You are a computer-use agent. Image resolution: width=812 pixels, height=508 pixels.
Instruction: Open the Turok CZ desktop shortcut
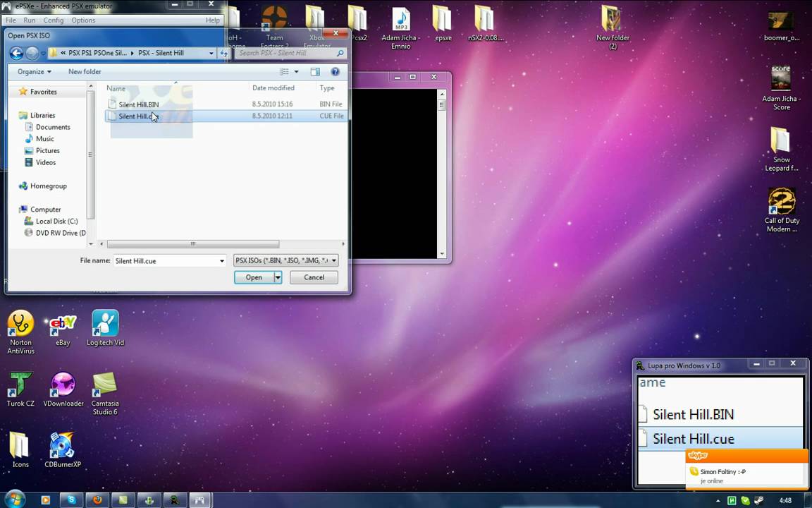pyautogui.click(x=20, y=389)
